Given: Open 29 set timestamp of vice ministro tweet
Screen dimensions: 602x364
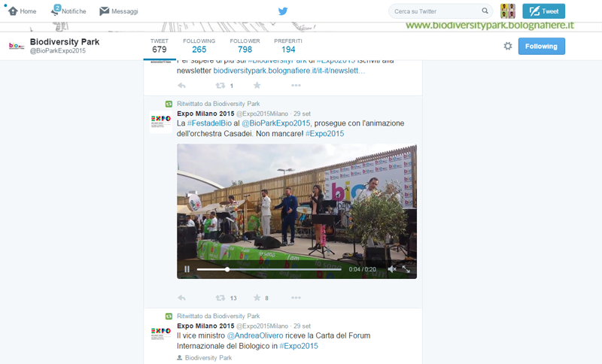Looking at the screenshot, I should (x=303, y=326).
